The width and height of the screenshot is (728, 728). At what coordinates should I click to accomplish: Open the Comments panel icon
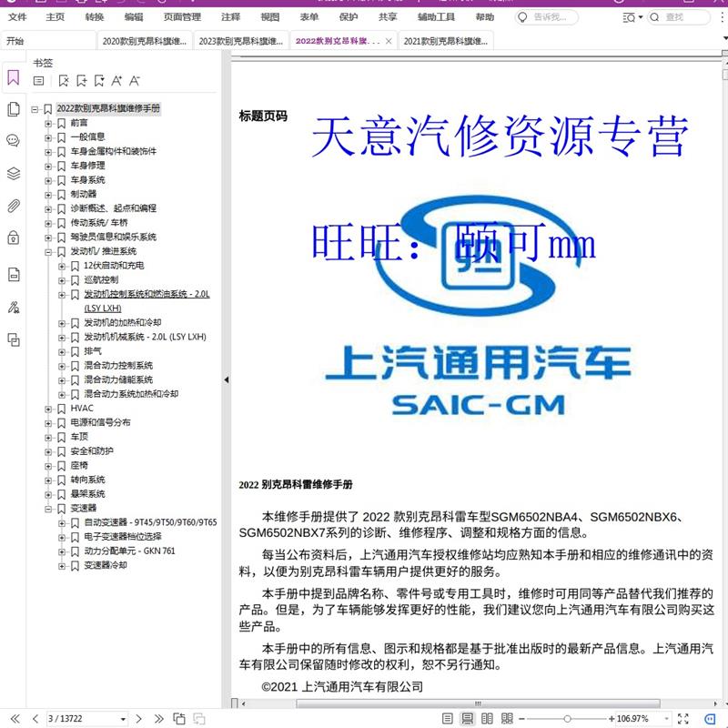14,140
